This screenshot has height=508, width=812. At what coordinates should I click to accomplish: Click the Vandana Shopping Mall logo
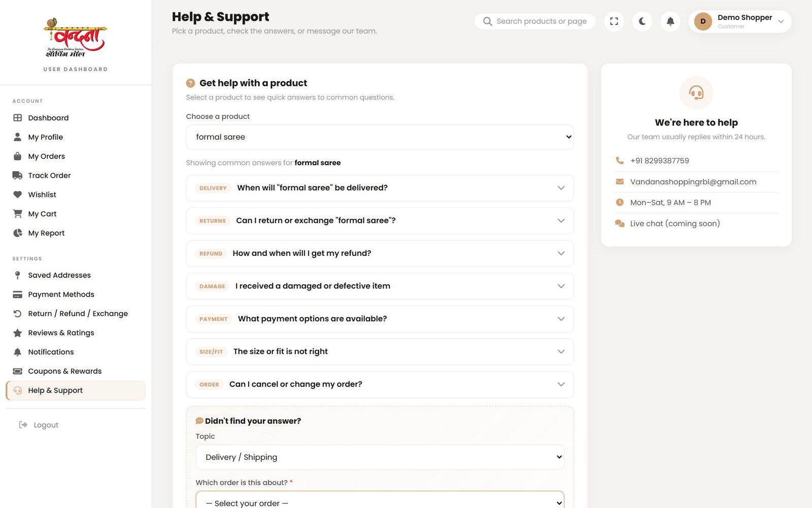tap(76, 38)
